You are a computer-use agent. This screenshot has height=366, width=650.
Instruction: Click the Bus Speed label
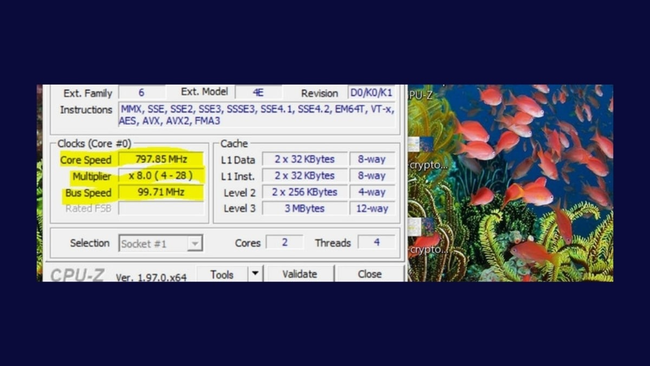(88, 193)
